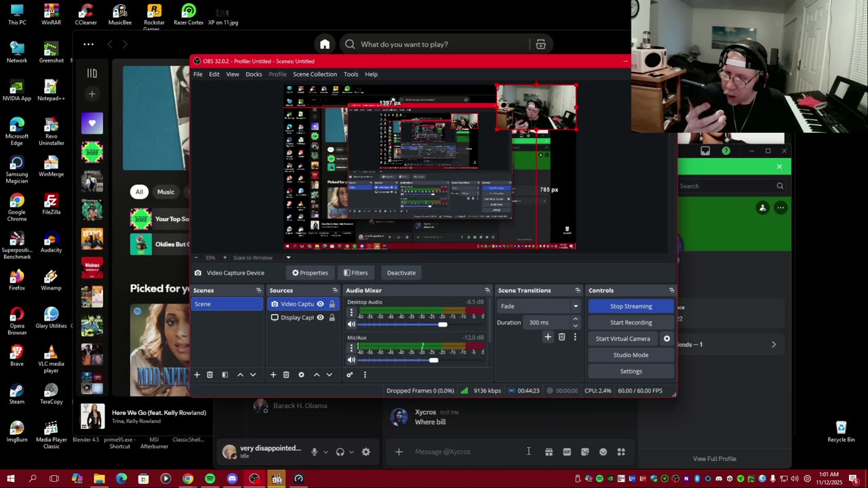The image size is (868, 488).
Task: Add a configurable scene transition
Action: [548, 337]
